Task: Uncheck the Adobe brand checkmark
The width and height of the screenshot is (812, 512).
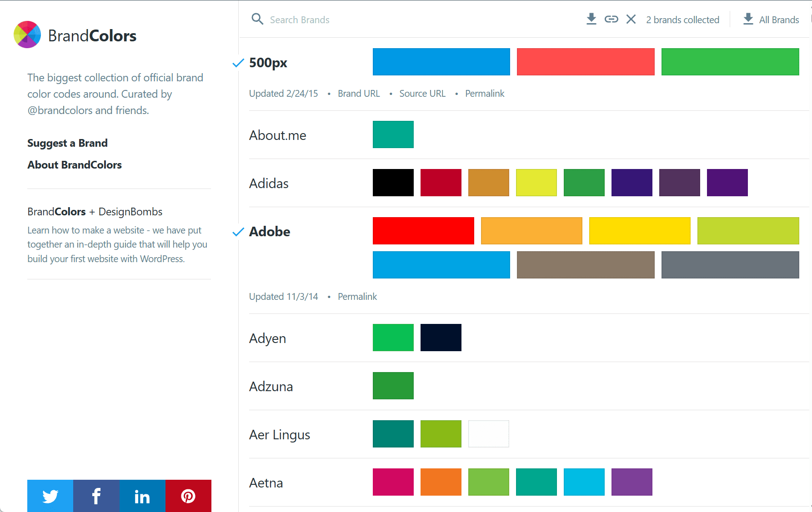Action: point(238,232)
